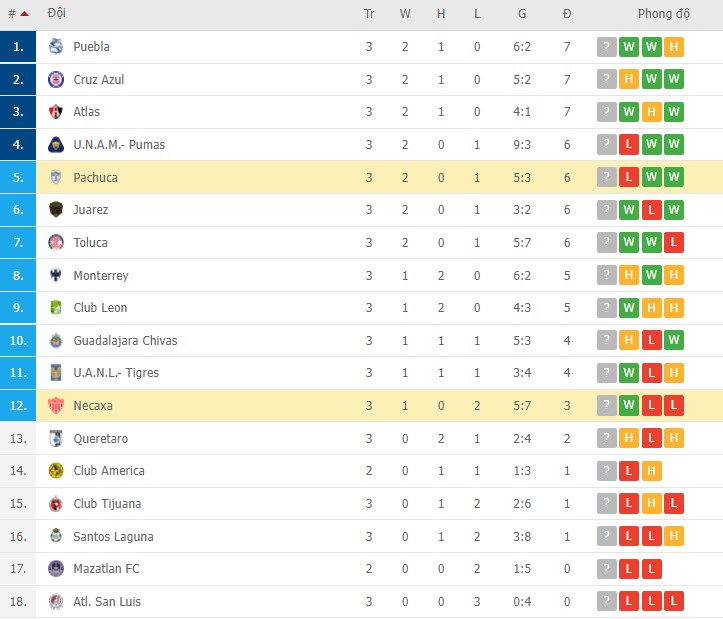
Task: Click the Santos Laguna crest icon
Action: click(56, 537)
